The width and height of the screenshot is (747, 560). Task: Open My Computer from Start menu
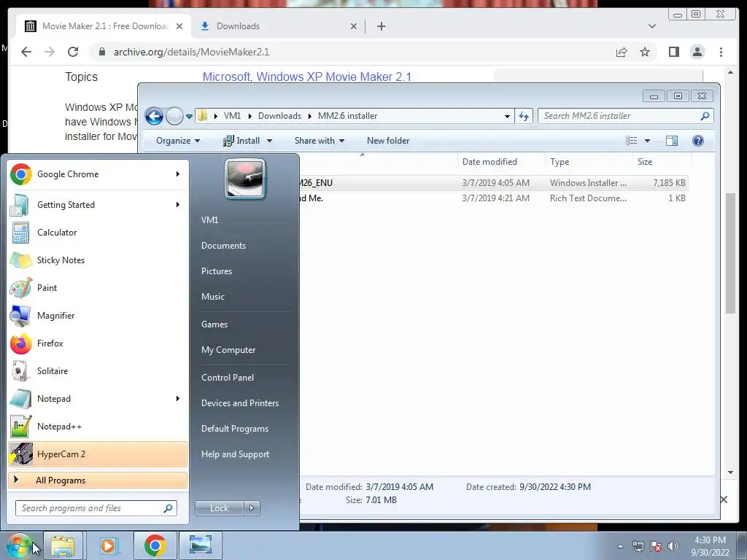coord(228,350)
